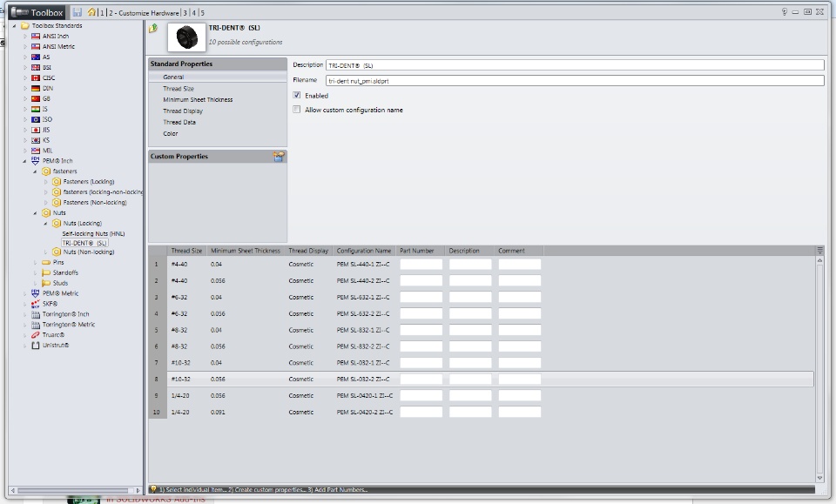Select Nuts (Non-locking) tree item
Viewport: 836px width, 504px height.
[89, 252]
